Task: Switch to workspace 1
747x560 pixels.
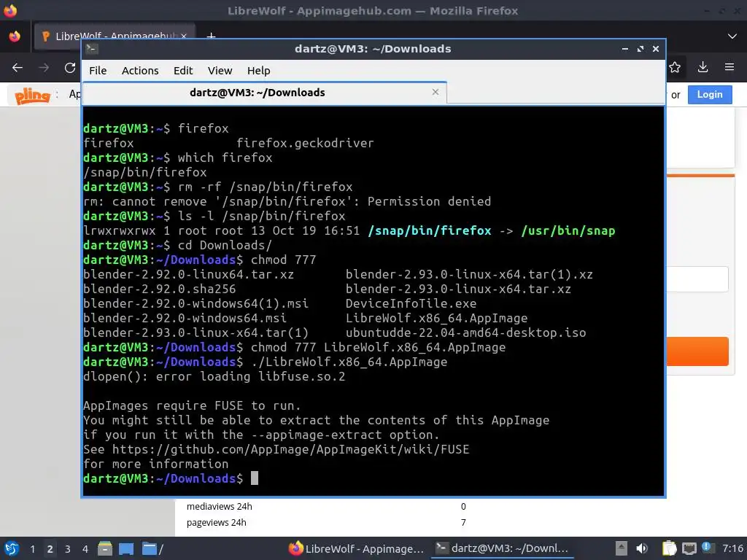Action: click(32, 549)
